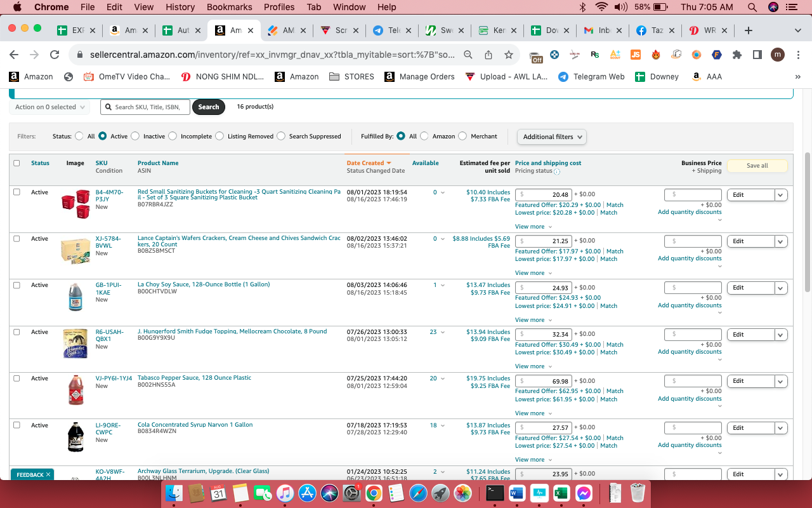Filter by Merchant fulfillment
Viewport: 812px width, 508px height.
point(462,136)
